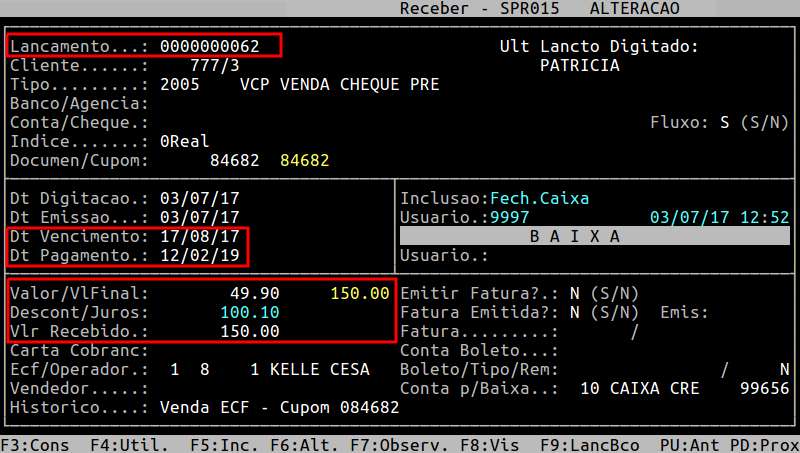
Task: Click the B A I X A highlighted bar
Action: coord(594,236)
